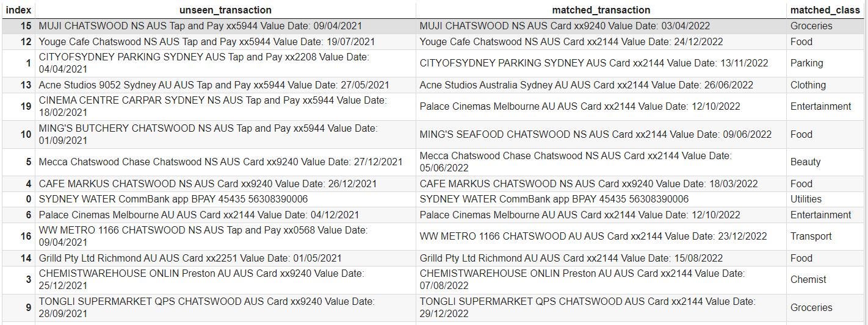
Task: Click the matched_class column header
Action: (826, 10)
